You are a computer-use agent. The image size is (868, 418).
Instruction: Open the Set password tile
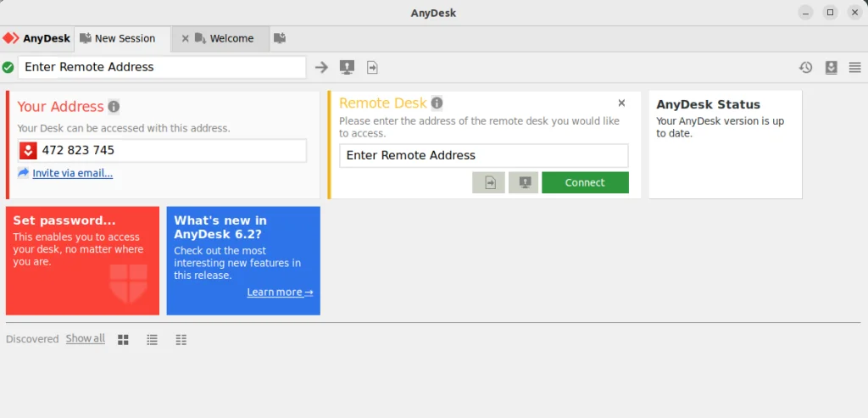pyautogui.click(x=82, y=261)
